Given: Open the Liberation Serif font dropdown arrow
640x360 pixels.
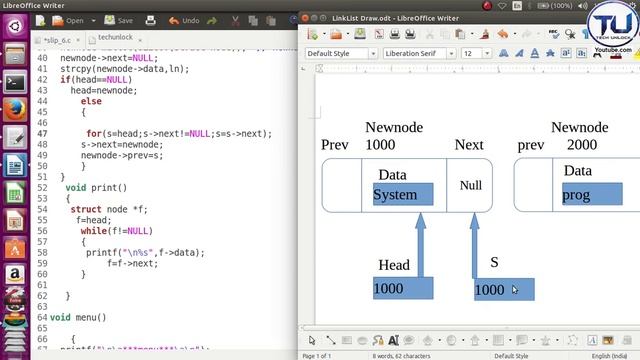Looking at the screenshot, I should pos(451,53).
